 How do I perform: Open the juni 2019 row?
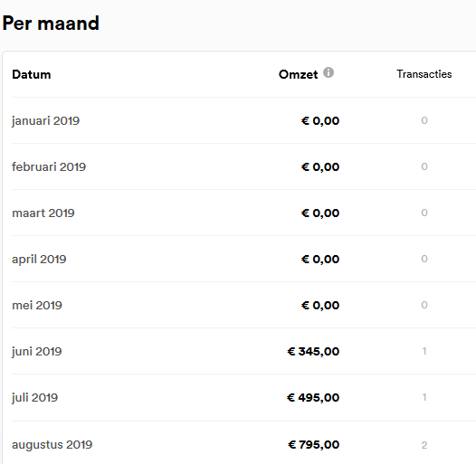click(243, 351)
